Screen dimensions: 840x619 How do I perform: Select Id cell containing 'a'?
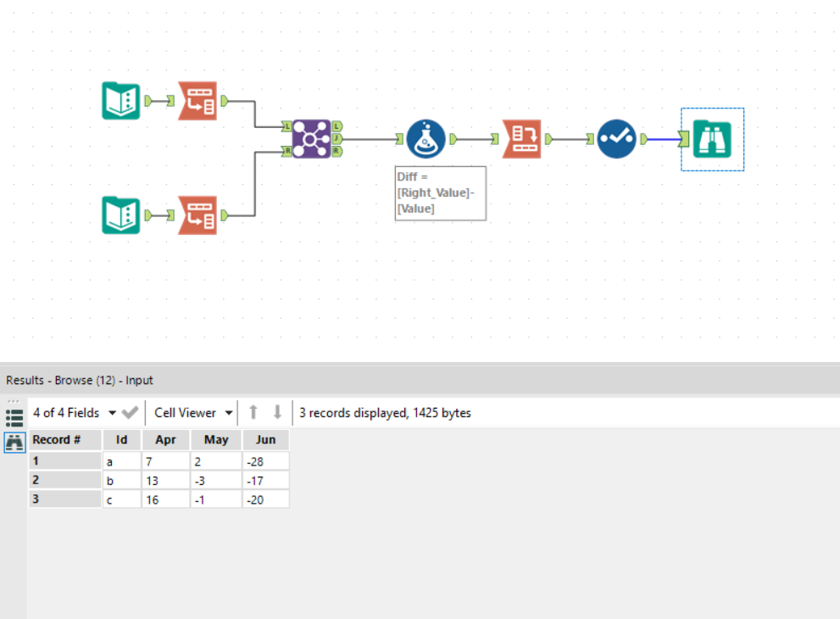[122, 461]
